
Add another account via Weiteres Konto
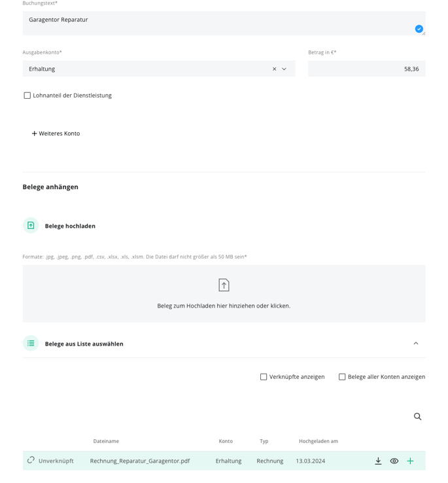[56, 134]
